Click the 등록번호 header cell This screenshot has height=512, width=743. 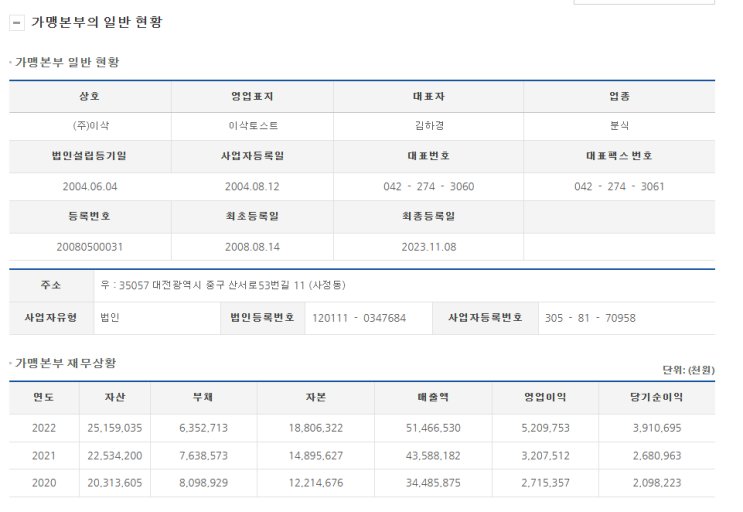point(90,216)
